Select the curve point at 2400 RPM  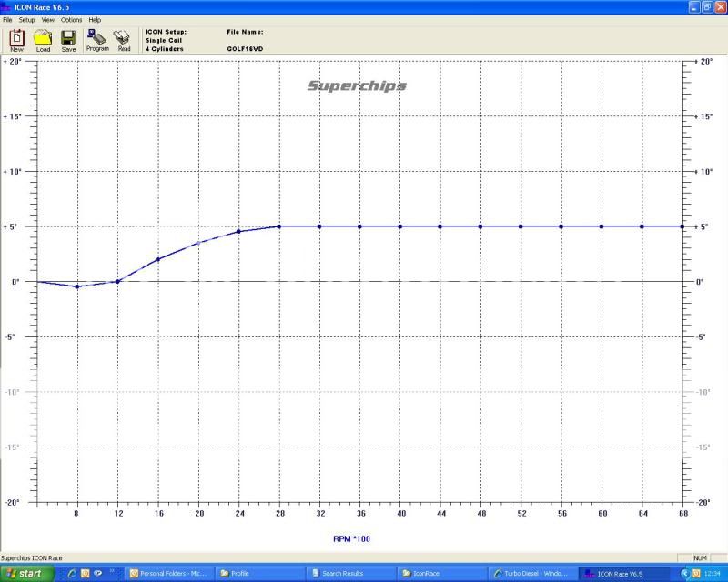(239, 231)
